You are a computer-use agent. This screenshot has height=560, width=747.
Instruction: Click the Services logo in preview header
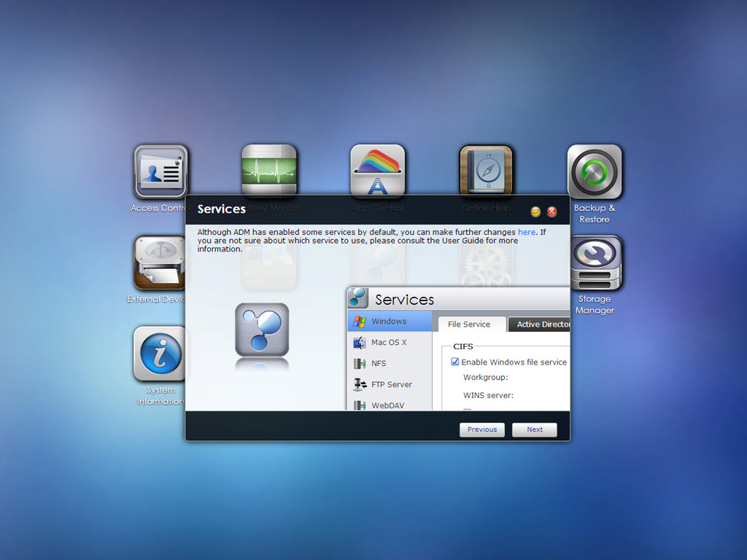point(358,298)
